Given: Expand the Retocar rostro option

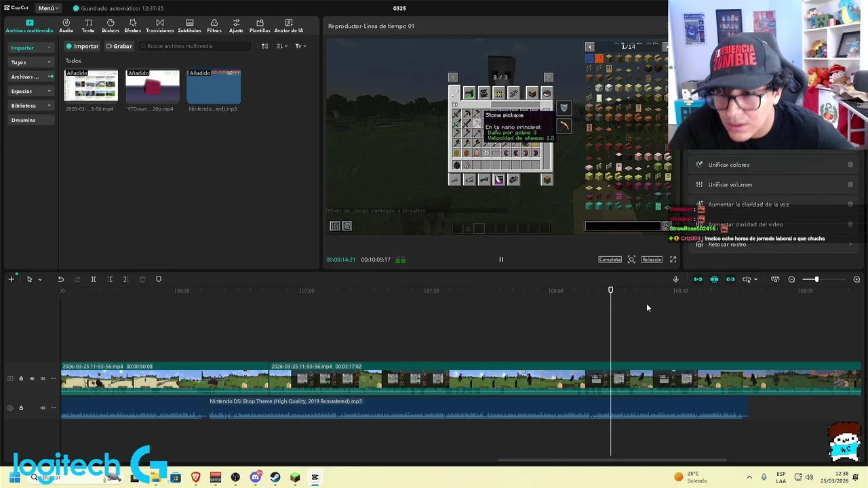Looking at the screenshot, I should click(850, 245).
